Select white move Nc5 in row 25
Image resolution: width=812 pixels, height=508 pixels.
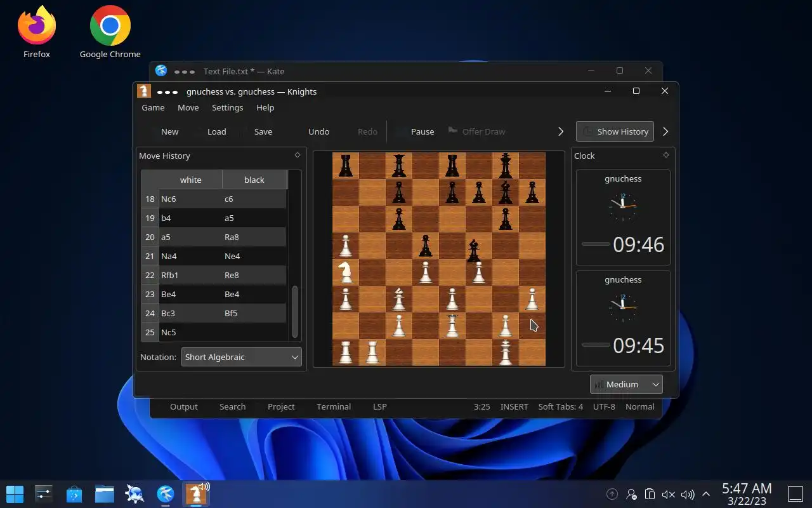[x=190, y=332]
